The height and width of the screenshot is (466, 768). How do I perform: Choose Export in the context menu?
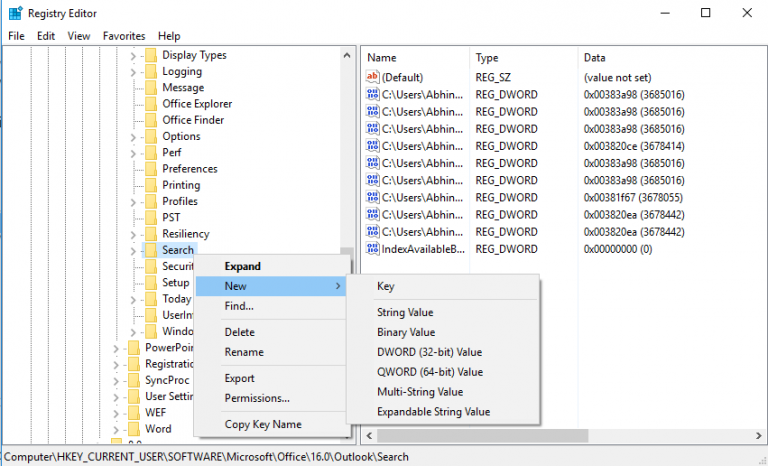click(271, 378)
